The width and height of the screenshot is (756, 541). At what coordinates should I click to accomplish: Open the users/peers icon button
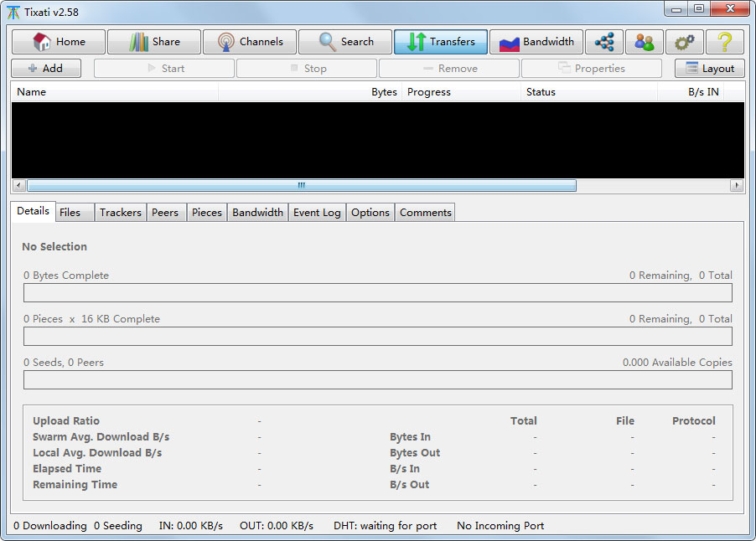point(645,41)
